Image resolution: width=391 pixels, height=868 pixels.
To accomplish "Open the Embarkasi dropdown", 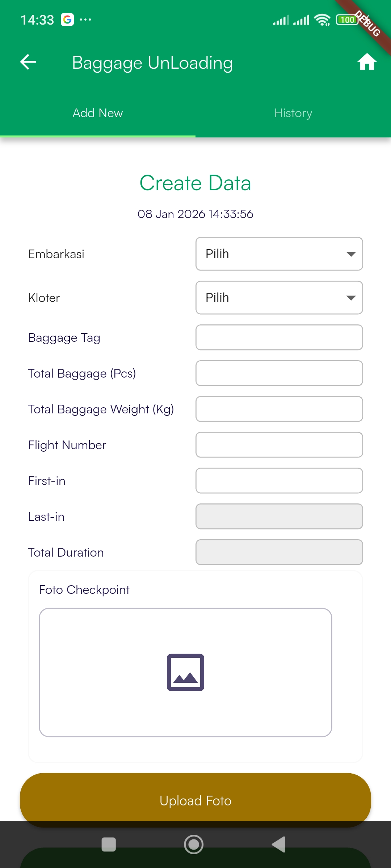I will 279,254.
